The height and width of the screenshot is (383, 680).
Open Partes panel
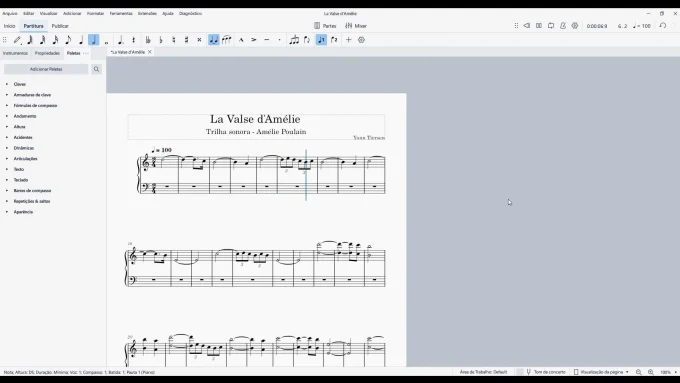click(325, 26)
